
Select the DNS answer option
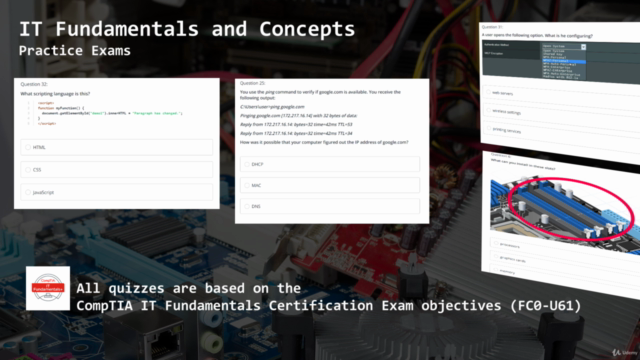click(330, 207)
